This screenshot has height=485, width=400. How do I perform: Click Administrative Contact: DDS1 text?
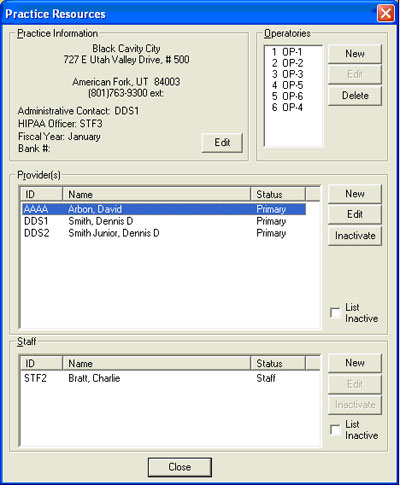(78, 111)
